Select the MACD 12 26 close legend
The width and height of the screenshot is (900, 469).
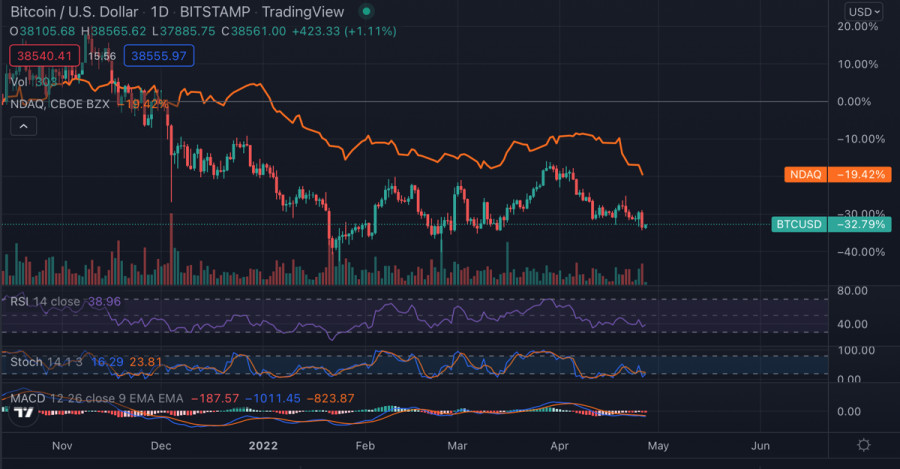(x=96, y=398)
